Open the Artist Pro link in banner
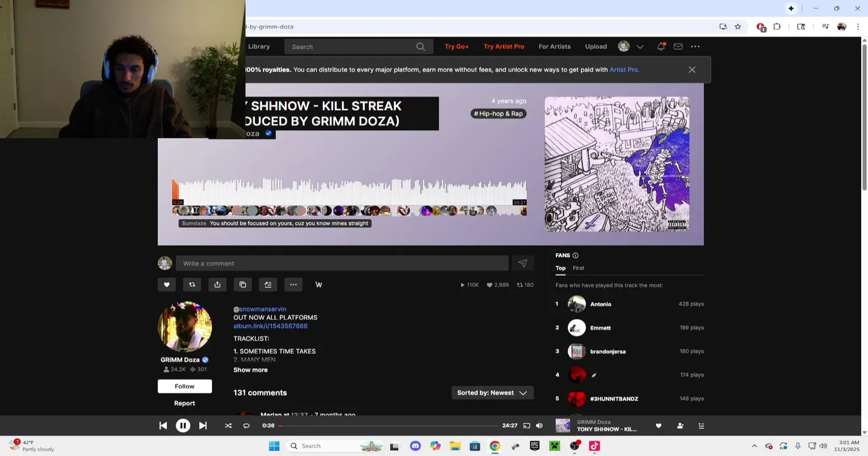 (624, 70)
